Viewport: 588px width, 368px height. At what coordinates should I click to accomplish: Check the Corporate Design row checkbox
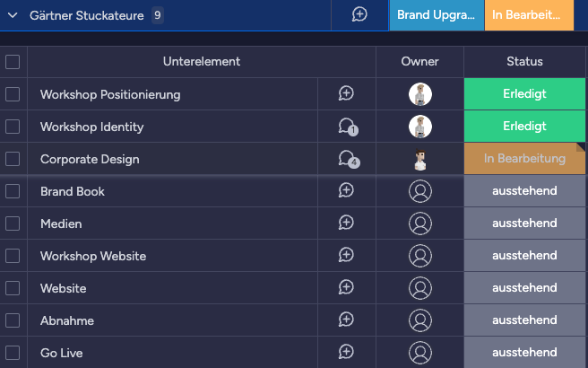click(x=13, y=159)
